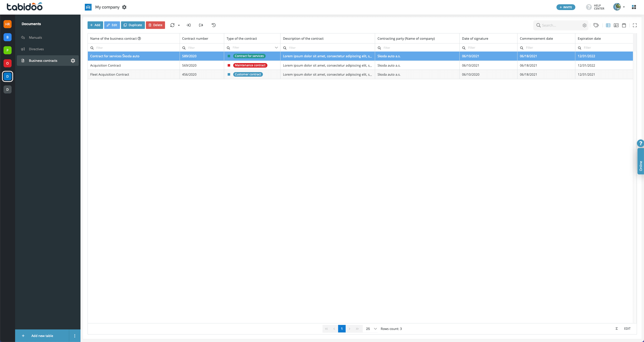
Task: Click the Duplicate button
Action: (x=133, y=25)
